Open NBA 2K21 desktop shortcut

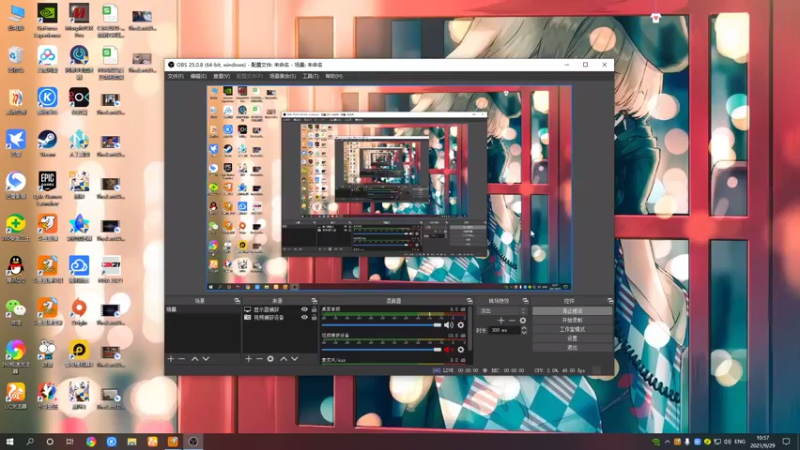[111, 269]
